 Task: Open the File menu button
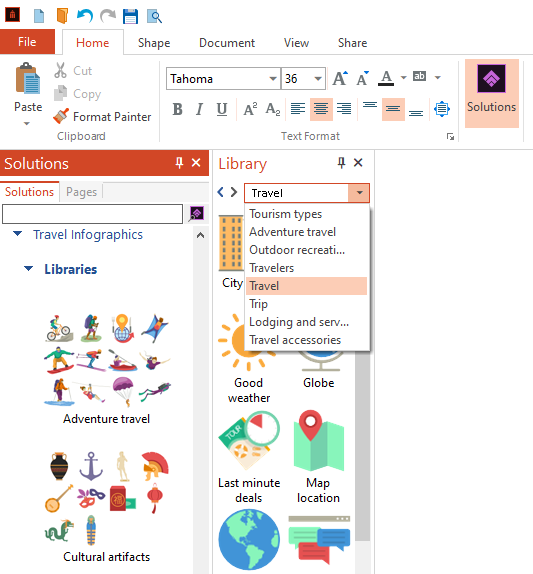[27, 42]
